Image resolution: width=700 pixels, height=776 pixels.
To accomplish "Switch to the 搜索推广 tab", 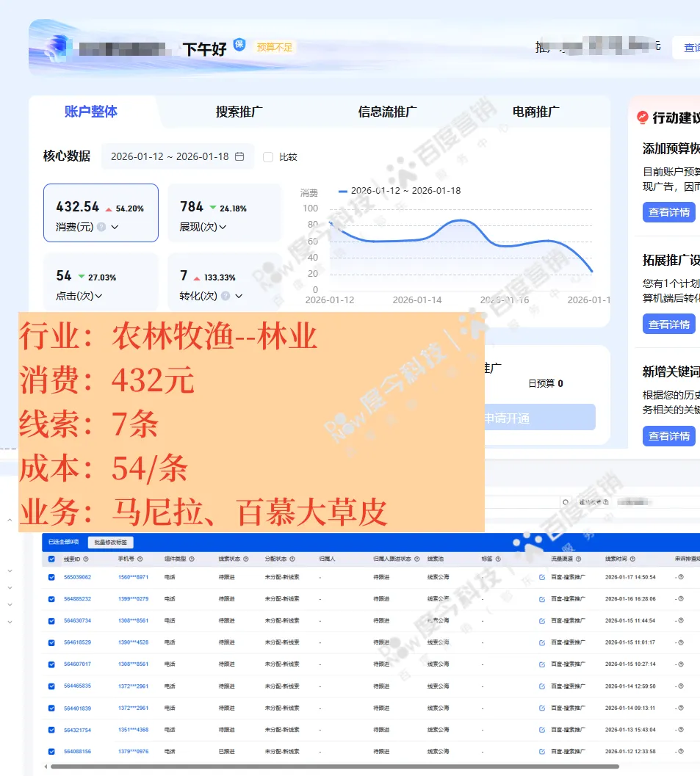I will [239, 112].
